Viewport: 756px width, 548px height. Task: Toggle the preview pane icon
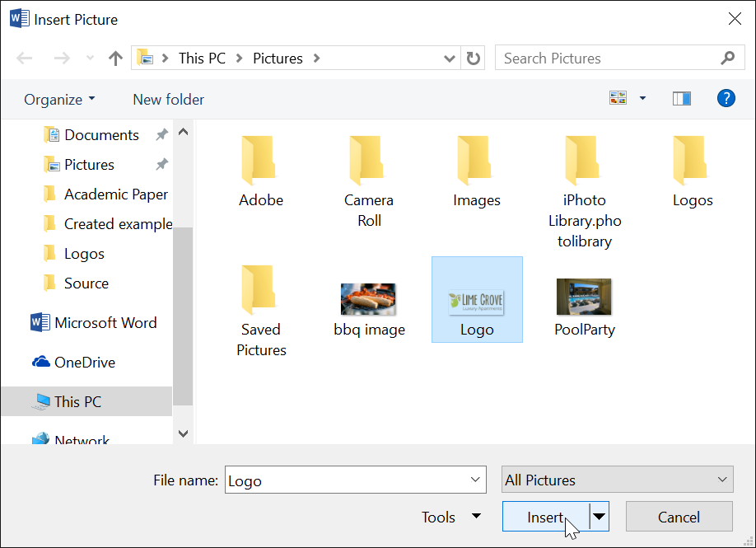[681, 97]
